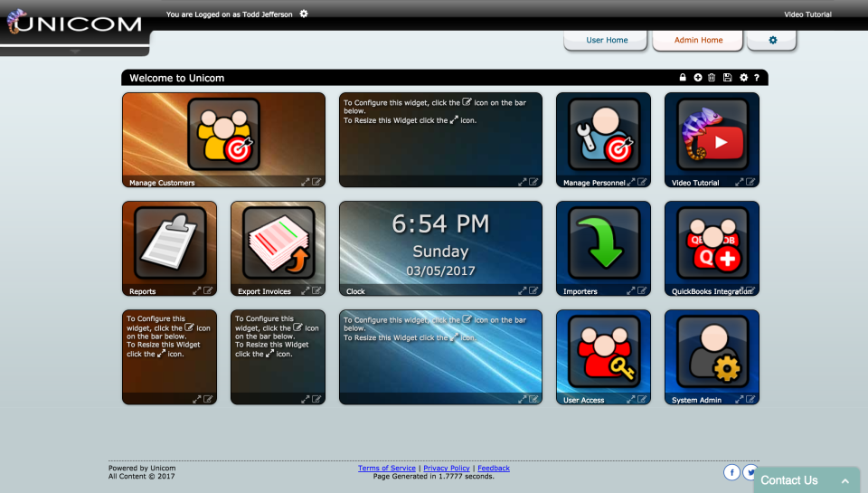Click edit icon on User Access widget
The height and width of the screenshot is (493, 868).
point(642,399)
